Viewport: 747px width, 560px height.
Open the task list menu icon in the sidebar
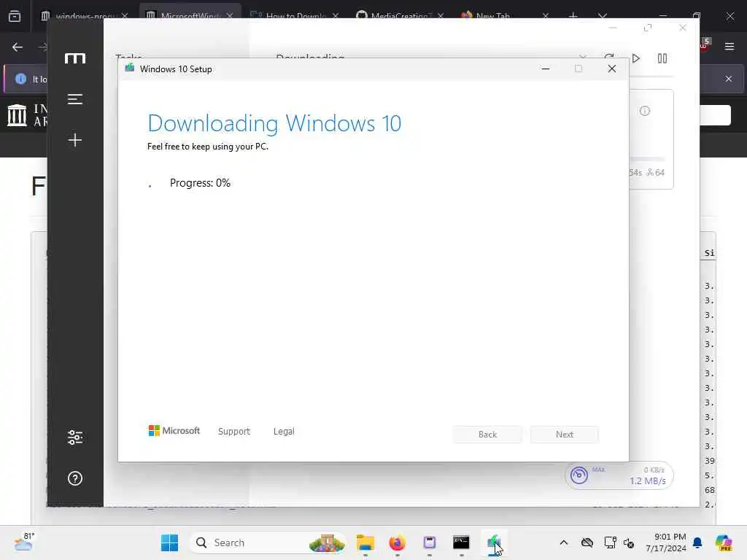75,99
